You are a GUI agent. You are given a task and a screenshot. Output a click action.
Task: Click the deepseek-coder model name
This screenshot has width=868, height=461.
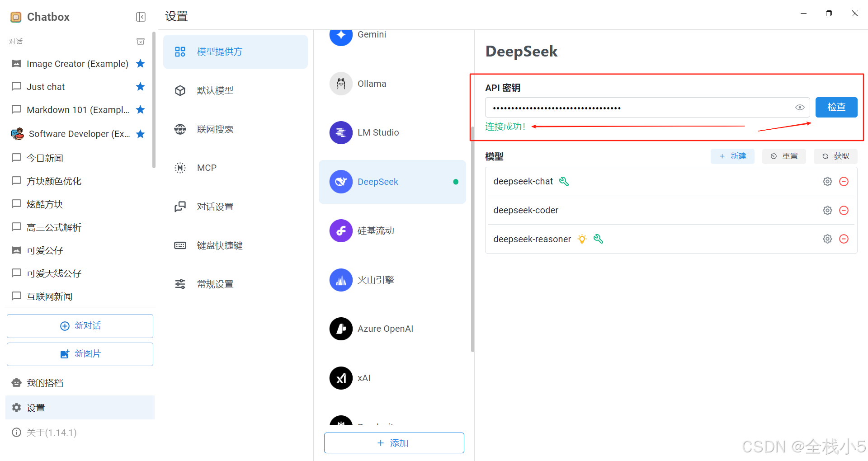pos(526,210)
